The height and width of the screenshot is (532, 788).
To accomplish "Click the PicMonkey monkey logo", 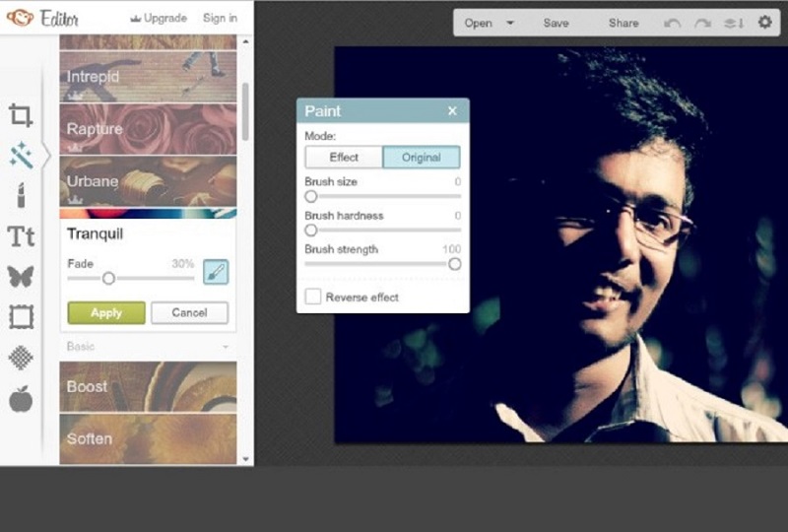I will (20, 18).
